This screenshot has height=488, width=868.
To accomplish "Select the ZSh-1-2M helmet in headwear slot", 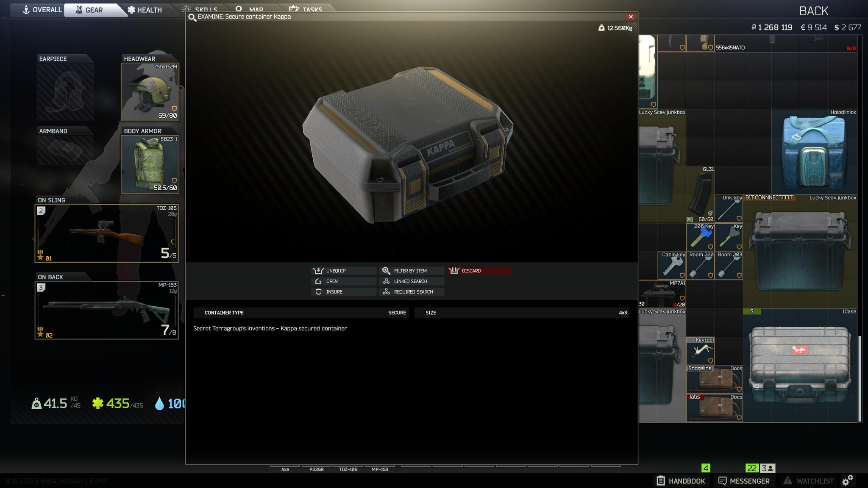I will [150, 92].
